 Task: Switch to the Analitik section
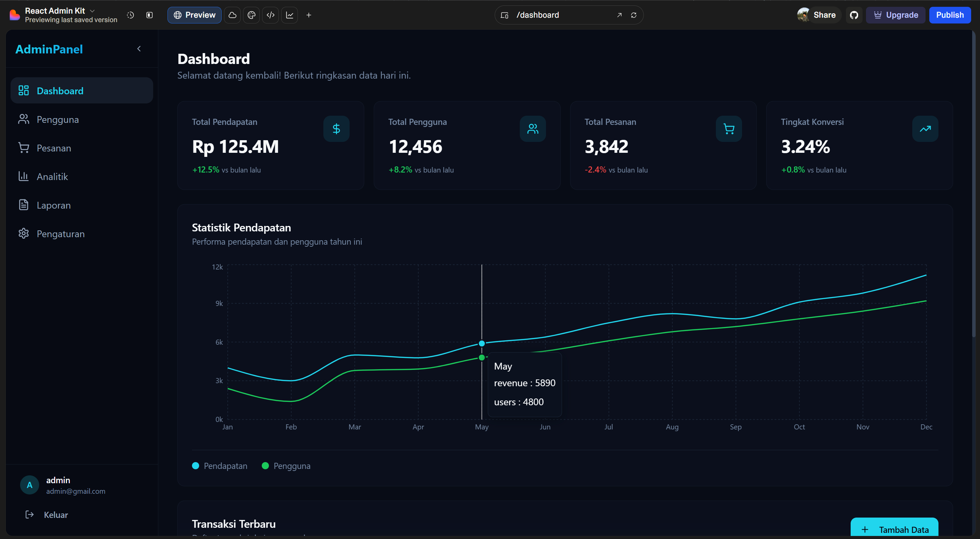coord(53,176)
